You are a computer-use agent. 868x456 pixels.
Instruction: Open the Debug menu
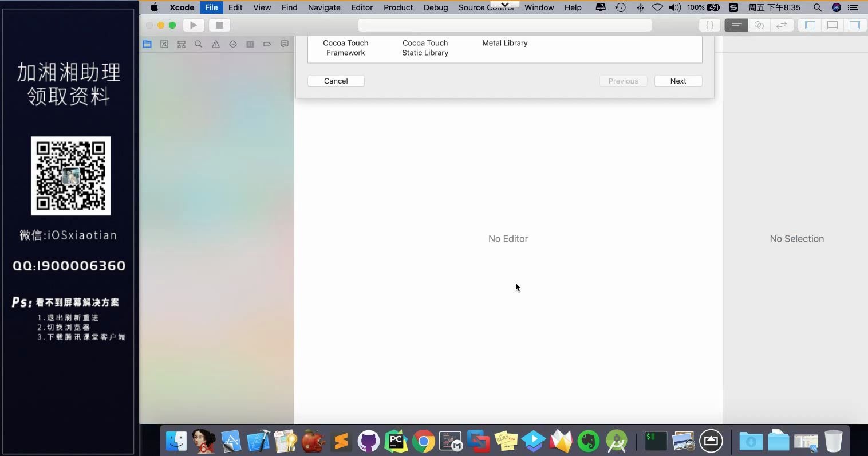tap(436, 7)
